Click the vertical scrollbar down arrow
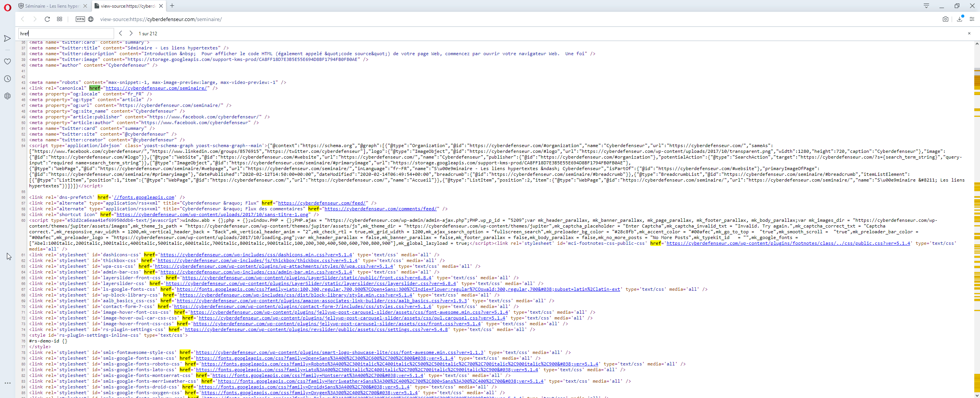The image size is (980, 398). point(977,395)
